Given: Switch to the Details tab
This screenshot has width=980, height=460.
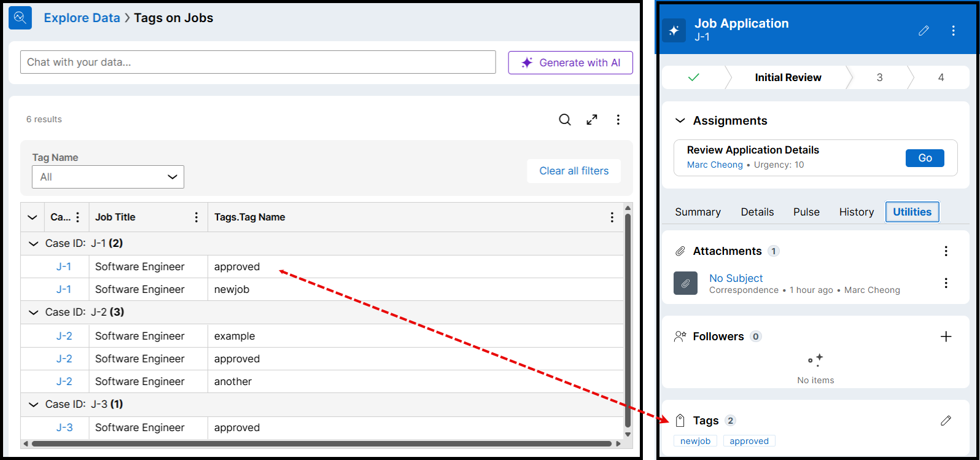Looking at the screenshot, I should [757, 212].
